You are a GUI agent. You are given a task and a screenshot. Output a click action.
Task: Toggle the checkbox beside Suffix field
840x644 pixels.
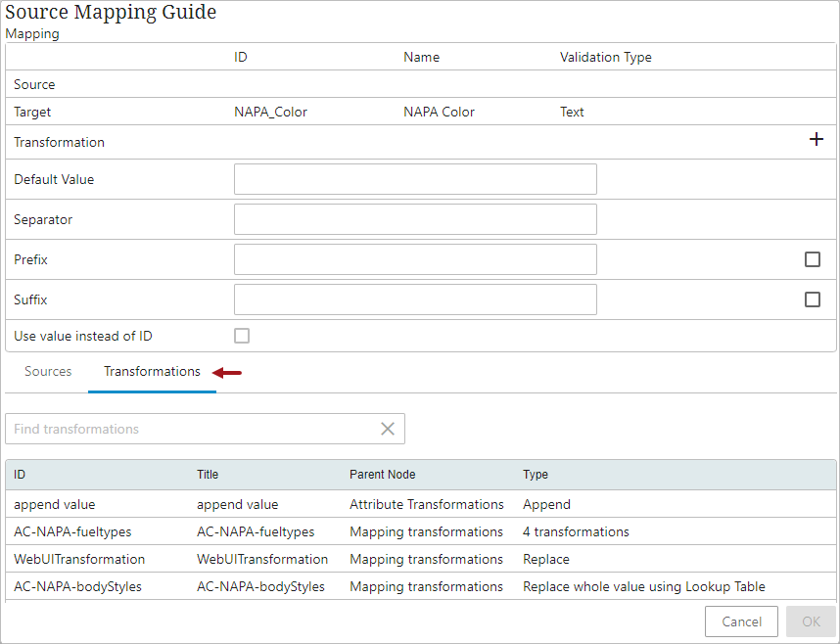[x=812, y=299]
